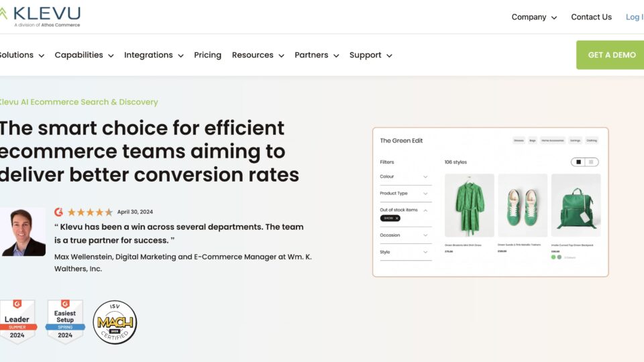Remove the SHOW filter chip

(396, 219)
